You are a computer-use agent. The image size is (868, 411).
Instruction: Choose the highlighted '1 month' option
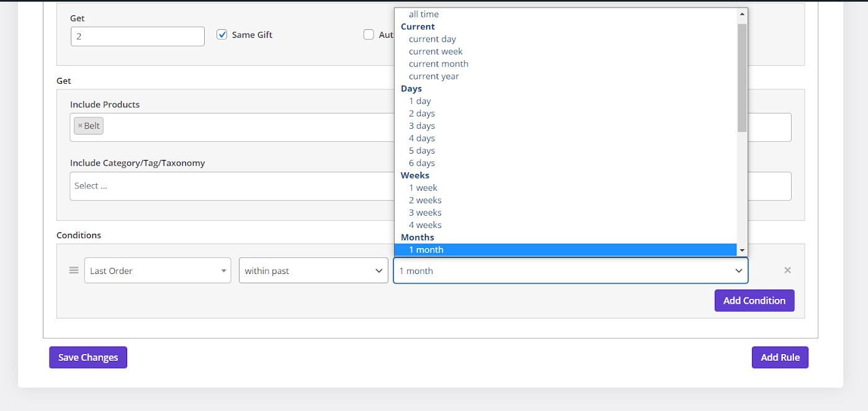pyautogui.click(x=426, y=250)
